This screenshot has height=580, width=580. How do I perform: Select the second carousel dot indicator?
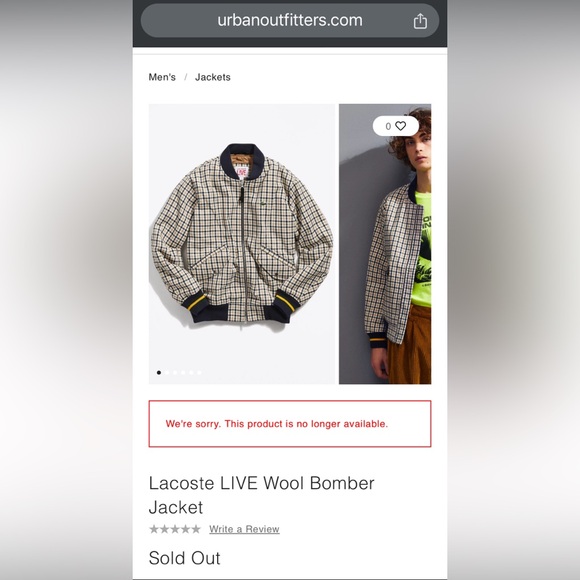(167, 372)
